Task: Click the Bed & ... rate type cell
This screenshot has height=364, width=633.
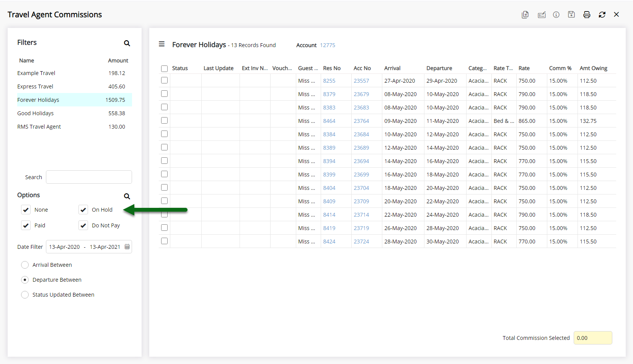Action: tap(504, 121)
